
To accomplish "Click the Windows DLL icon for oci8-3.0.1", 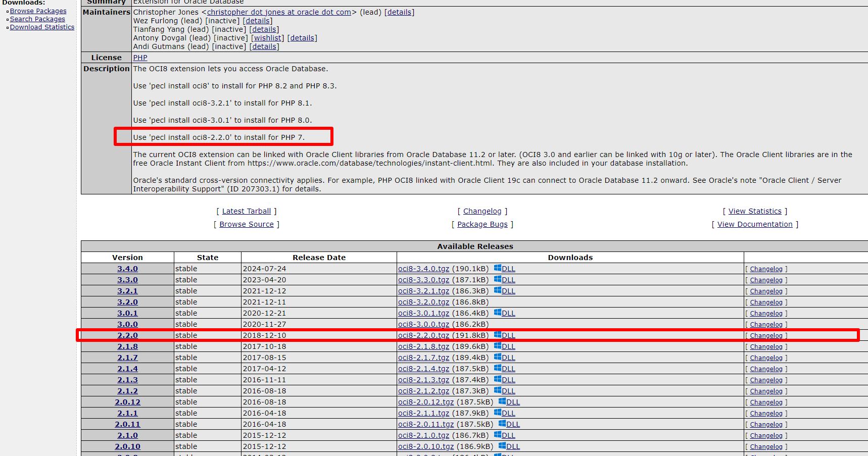I will 498,313.
